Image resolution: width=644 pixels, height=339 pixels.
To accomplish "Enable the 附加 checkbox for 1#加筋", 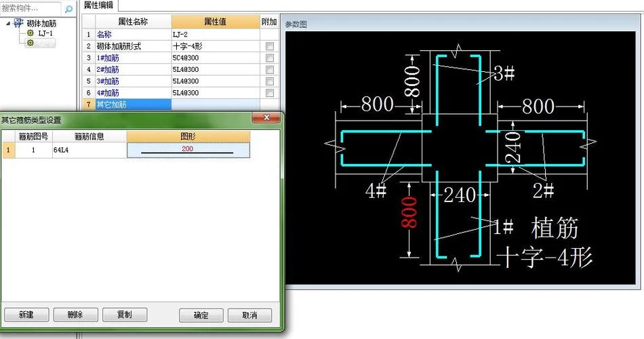I will pyautogui.click(x=269, y=58).
